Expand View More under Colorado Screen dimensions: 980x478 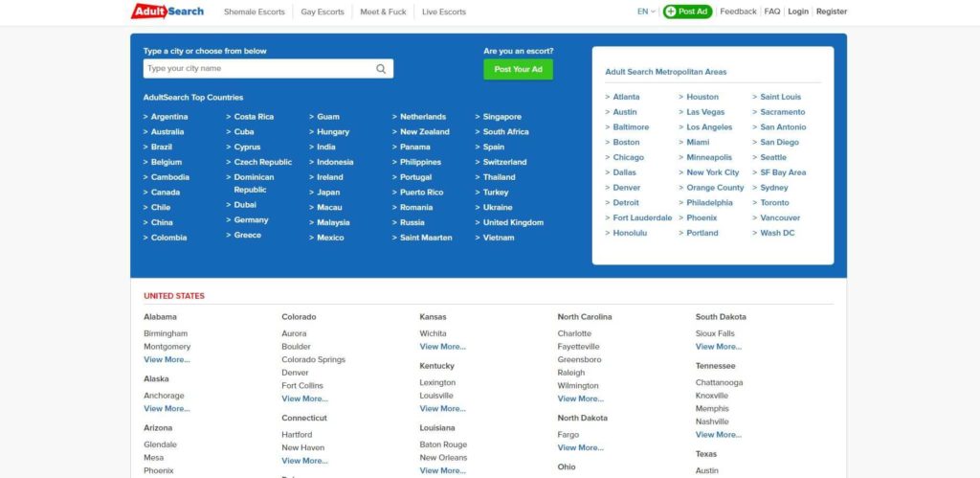(x=304, y=398)
